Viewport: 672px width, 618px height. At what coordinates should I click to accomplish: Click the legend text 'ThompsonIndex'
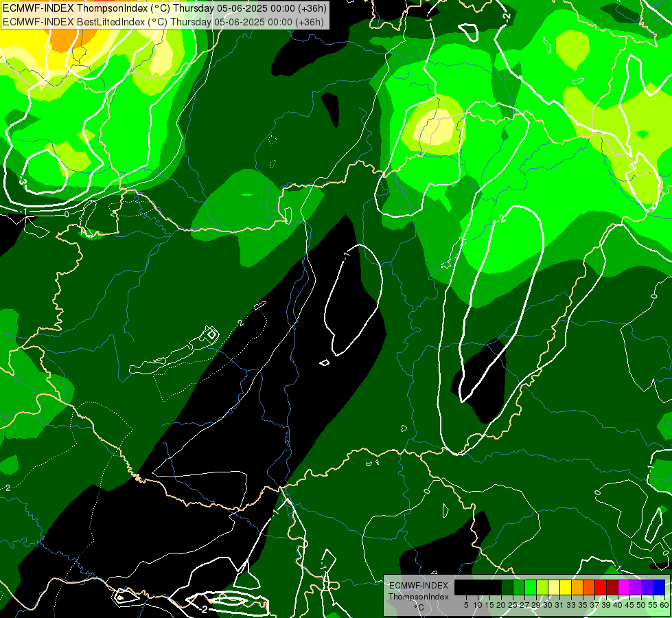[x=419, y=597]
